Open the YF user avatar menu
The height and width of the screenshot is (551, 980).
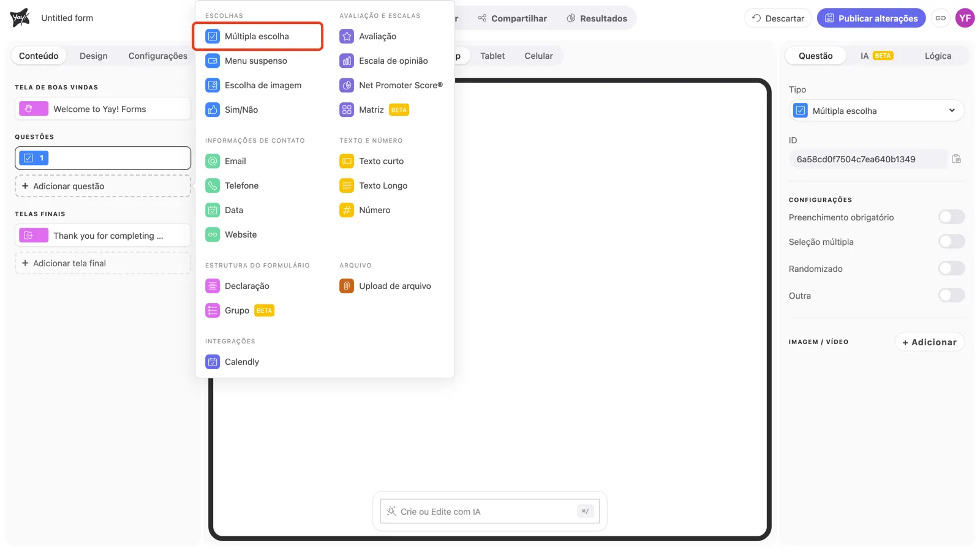coord(965,18)
